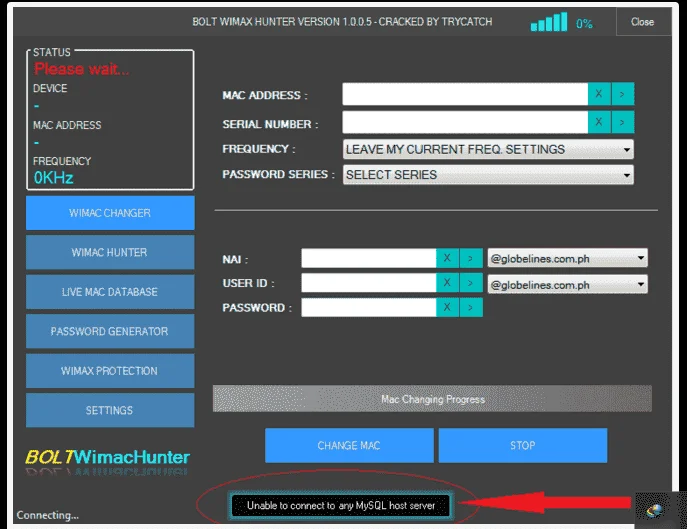This screenshot has height=529, width=687.
Task: Open PASSWORD GENERATOR section
Action: click(110, 331)
